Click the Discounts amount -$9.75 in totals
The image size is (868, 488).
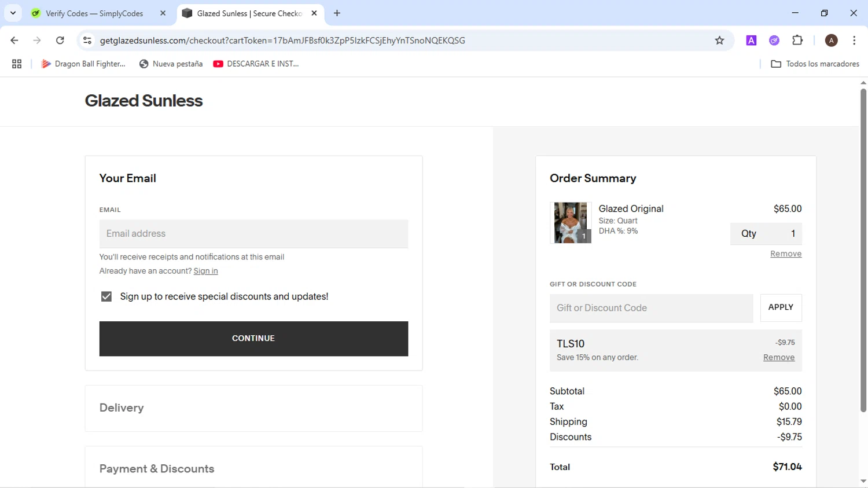pyautogui.click(x=789, y=437)
